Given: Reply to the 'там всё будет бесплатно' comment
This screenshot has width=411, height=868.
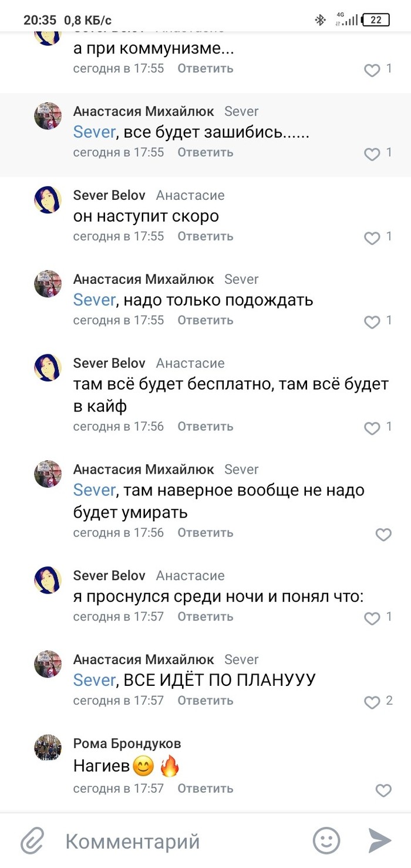Looking at the screenshot, I should pyautogui.click(x=206, y=426).
